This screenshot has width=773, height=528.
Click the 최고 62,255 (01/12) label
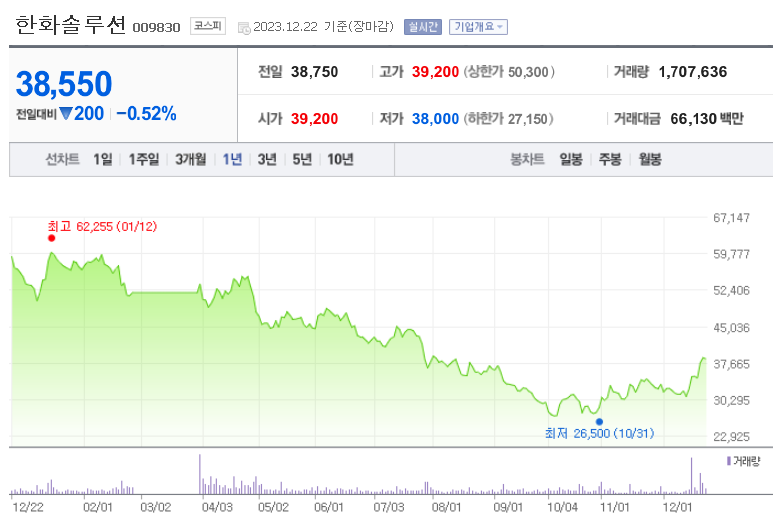coord(102,226)
